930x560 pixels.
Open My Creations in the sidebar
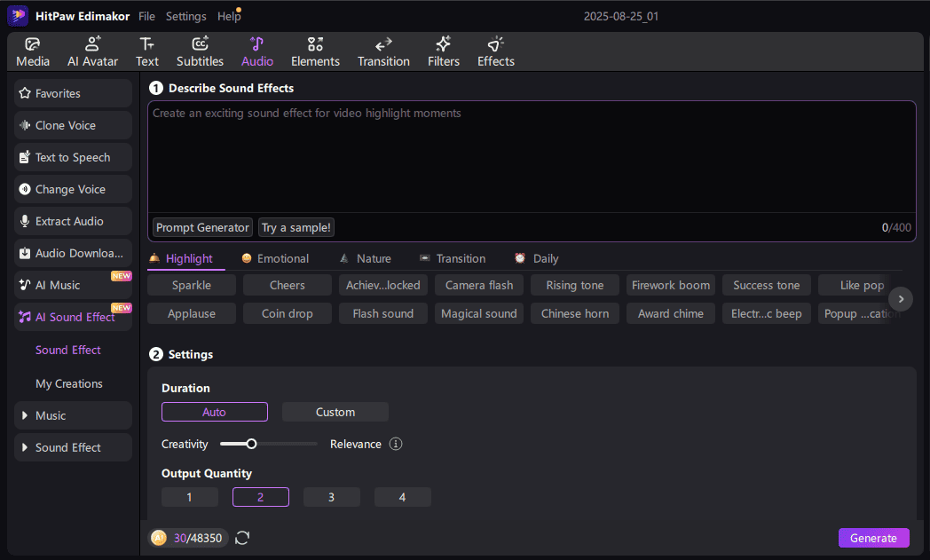pyautogui.click(x=69, y=383)
